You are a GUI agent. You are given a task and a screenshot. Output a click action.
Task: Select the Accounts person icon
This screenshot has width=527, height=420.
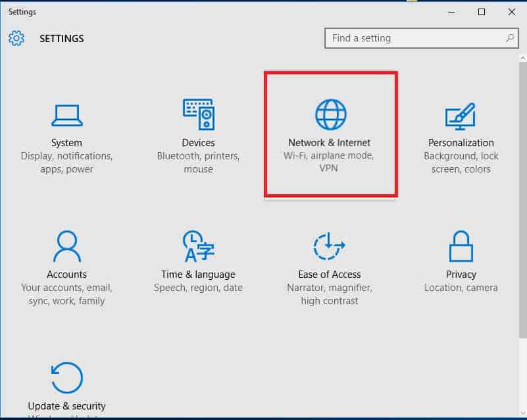coord(66,247)
